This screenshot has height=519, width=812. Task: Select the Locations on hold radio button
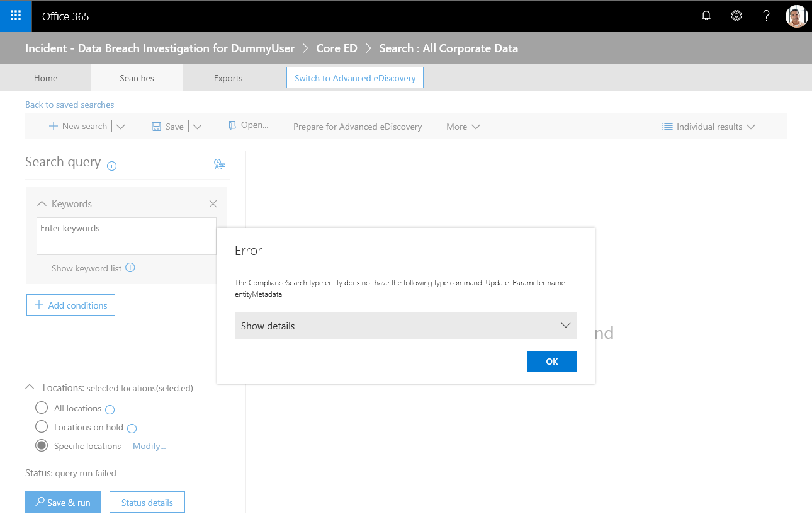(x=42, y=426)
